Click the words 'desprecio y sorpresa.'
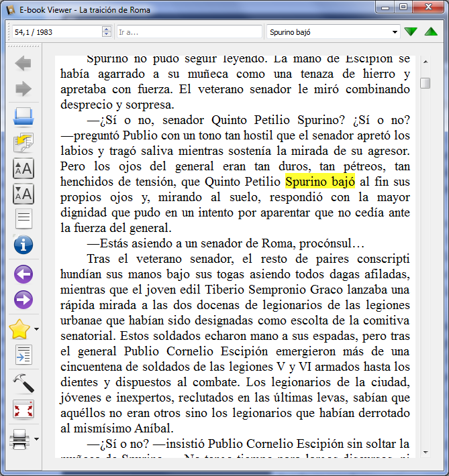The image size is (449, 476). click(117, 105)
